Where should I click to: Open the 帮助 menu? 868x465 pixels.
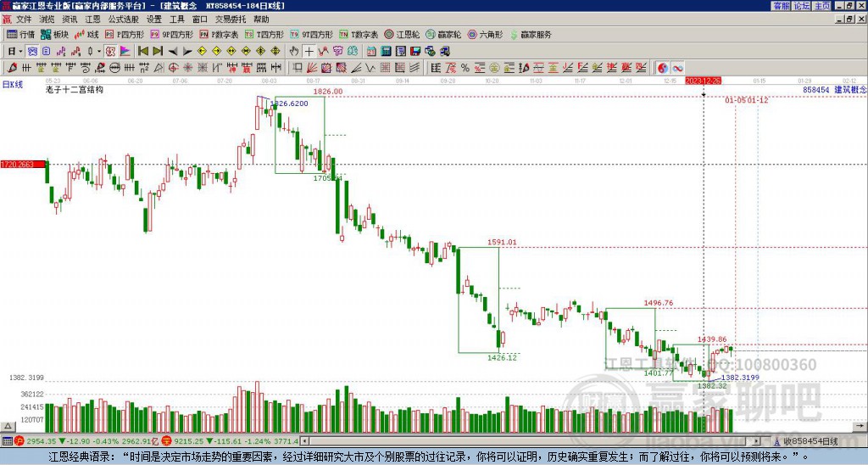tap(261, 20)
